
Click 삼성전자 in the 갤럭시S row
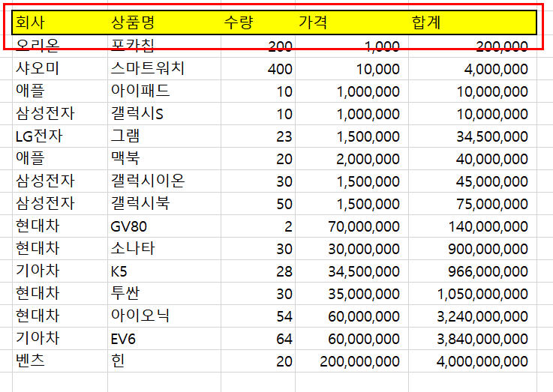click(x=60, y=113)
